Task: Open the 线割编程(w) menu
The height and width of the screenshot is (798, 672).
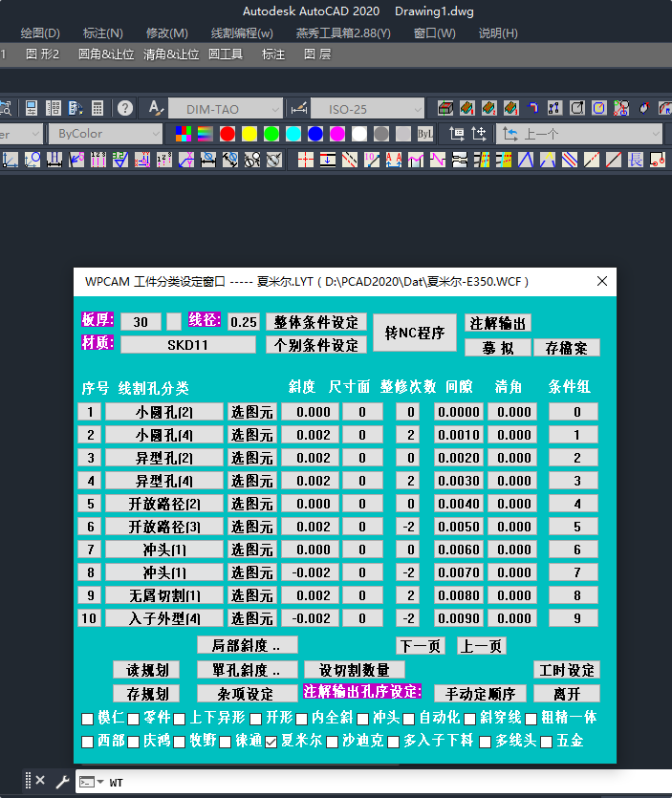Action: (242, 33)
